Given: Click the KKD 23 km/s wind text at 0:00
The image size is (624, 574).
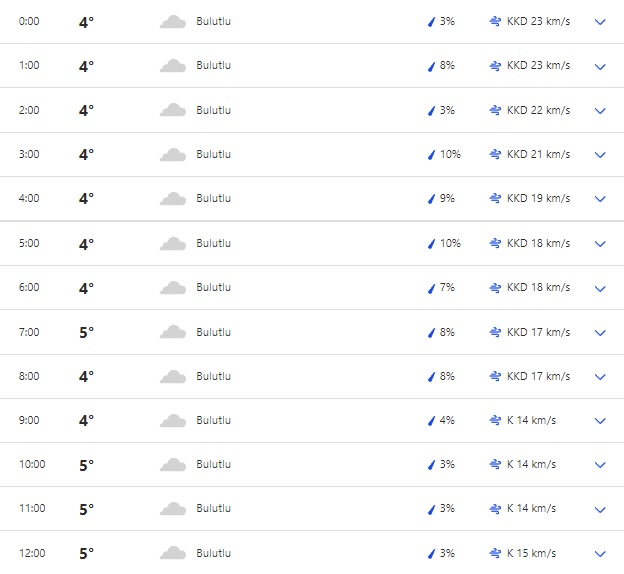Looking at the screenshot, I should [538, 21].
